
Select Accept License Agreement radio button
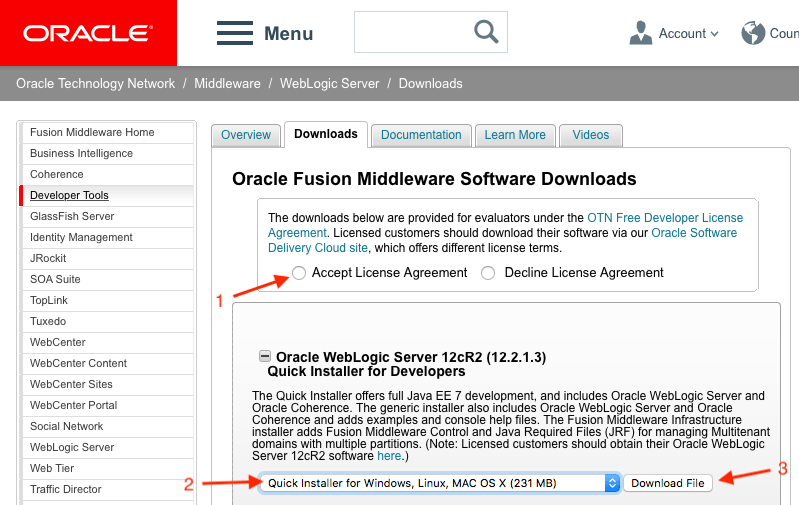click(x=299, y=273)
